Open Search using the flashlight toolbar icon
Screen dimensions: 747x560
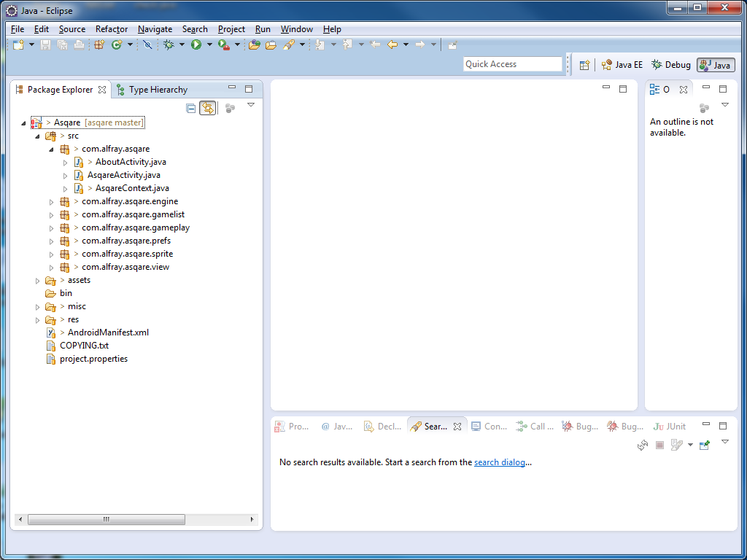(289, 44)
